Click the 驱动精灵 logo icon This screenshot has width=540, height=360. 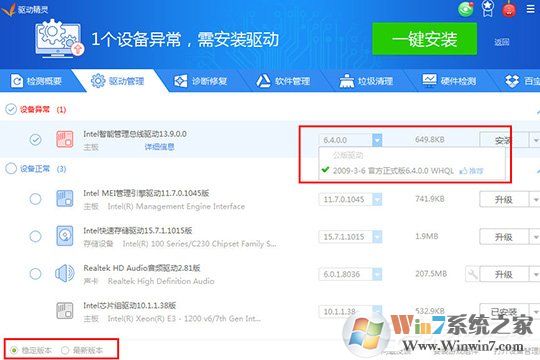pyautogui.click(x=9, y=9)
